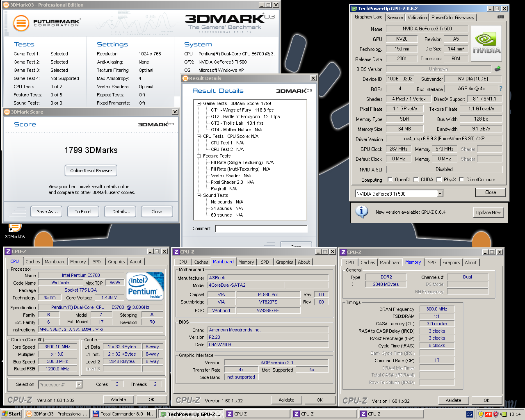Viewport: 525px width, 420px height.
Task: Open the Processor #1 selection dropdown
Action: coord(79,385)
